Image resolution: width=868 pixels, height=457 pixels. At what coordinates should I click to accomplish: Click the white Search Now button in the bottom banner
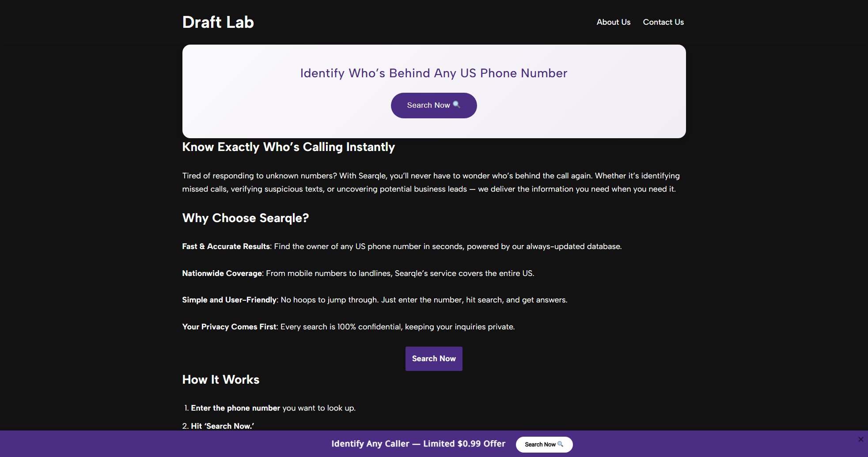coord(544,445)
